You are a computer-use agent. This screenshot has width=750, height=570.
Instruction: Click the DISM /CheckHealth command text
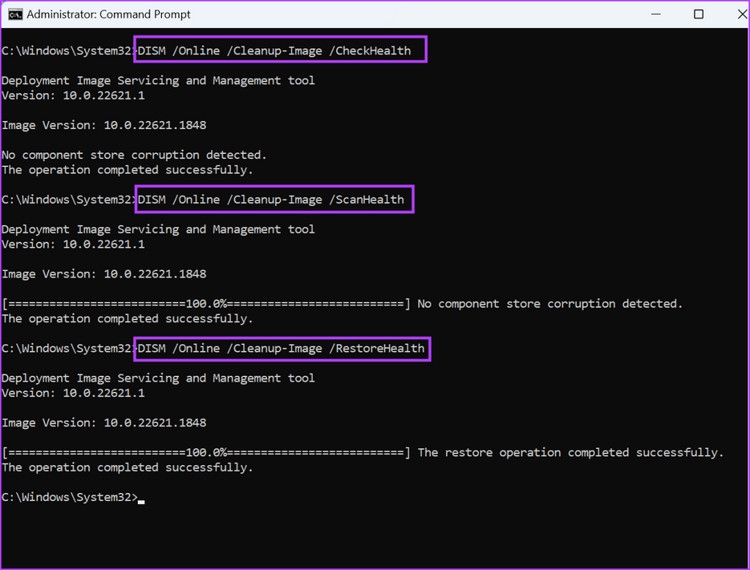click(274, 51)
